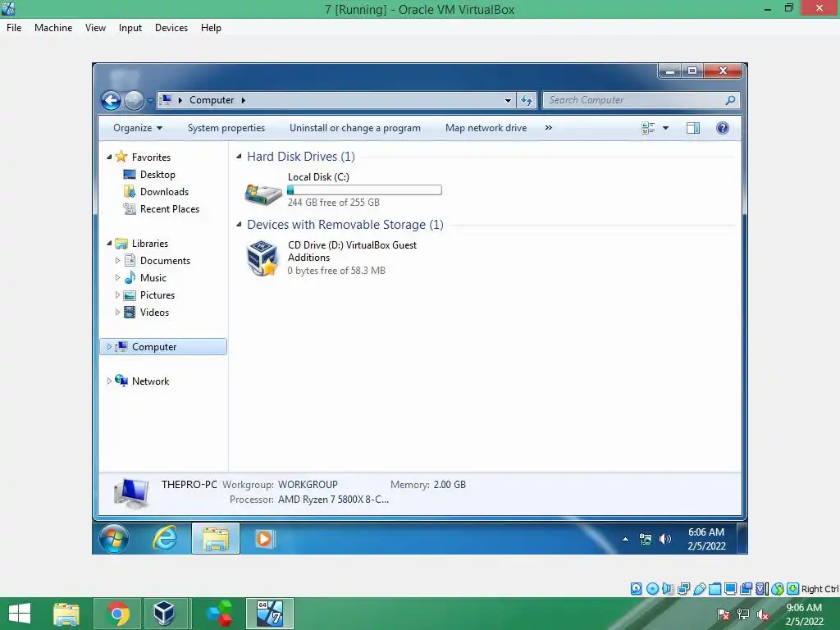Open VirtualBox Manager from host taskbar
This screenshot has width=840, height=630.
coord(164,614)
